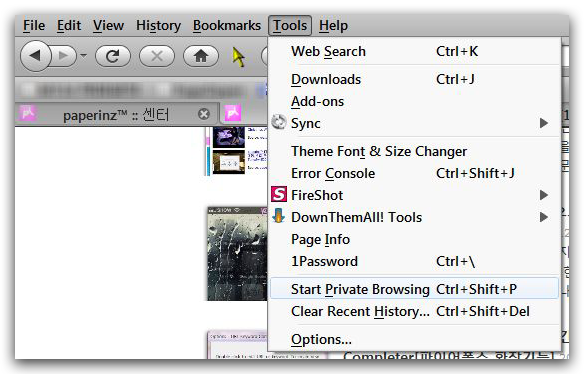
Task: Expand the Sync submenu arrow
Action: [x=544, y=123]
